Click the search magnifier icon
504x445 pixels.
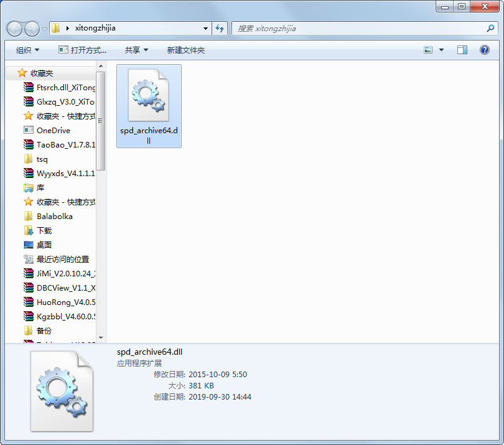coord(490,28)
